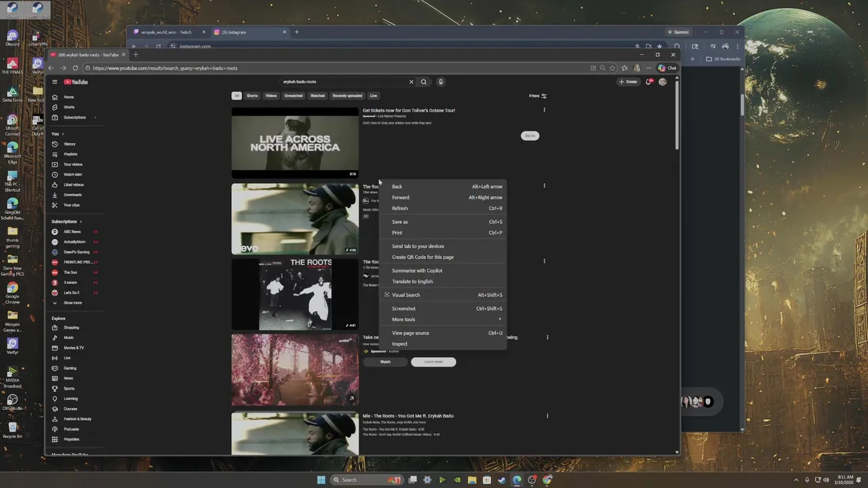The width and height of the screenshot is (868, 488).
Task: Select the Watched filter chip
Action: pyautogui.click(x=317, y=96)
